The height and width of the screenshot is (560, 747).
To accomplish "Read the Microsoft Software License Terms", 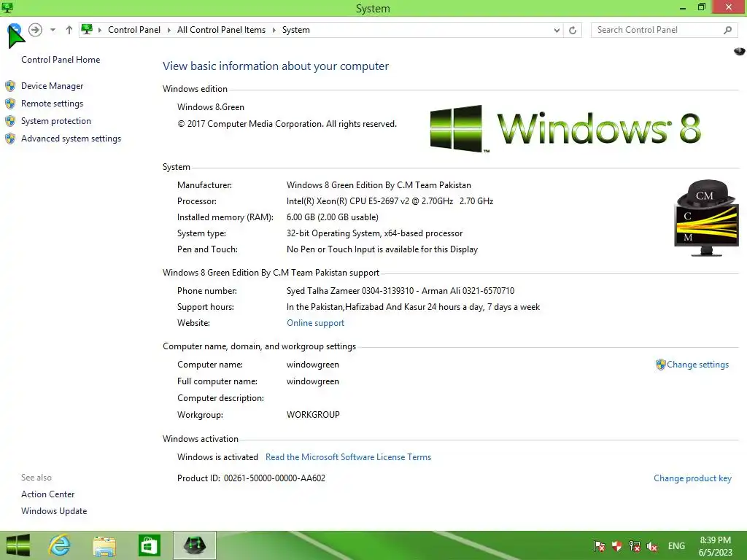I will 348,457.
